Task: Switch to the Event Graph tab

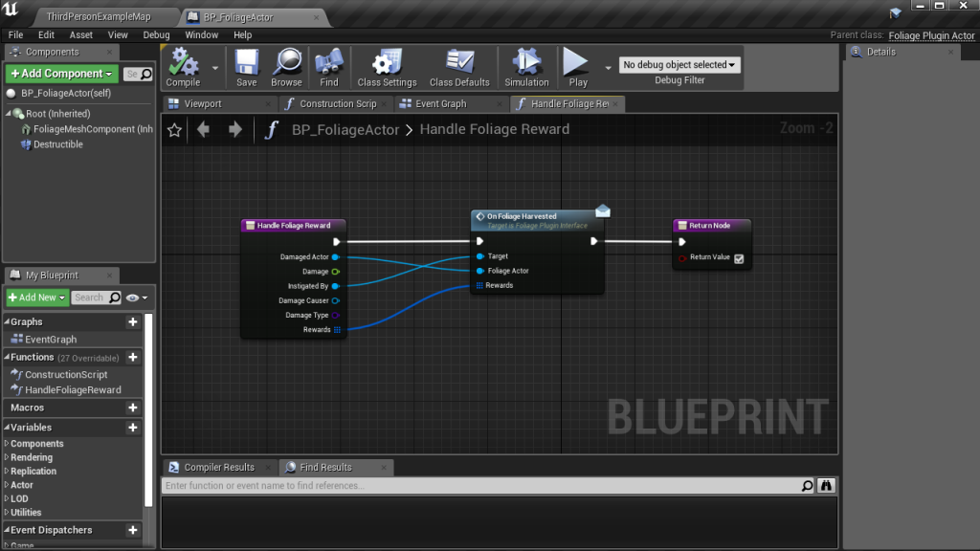Action: click(440, 104)
